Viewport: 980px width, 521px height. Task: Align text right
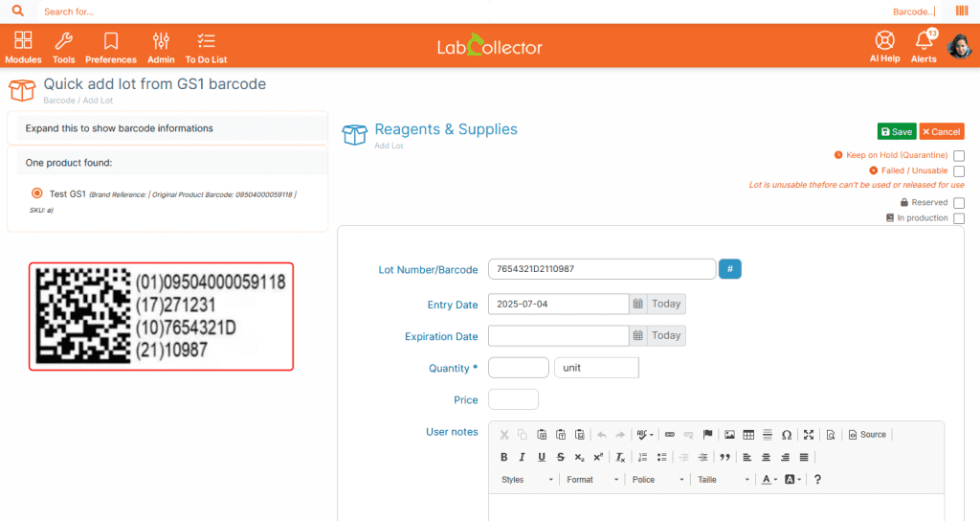tap(785, 457)
